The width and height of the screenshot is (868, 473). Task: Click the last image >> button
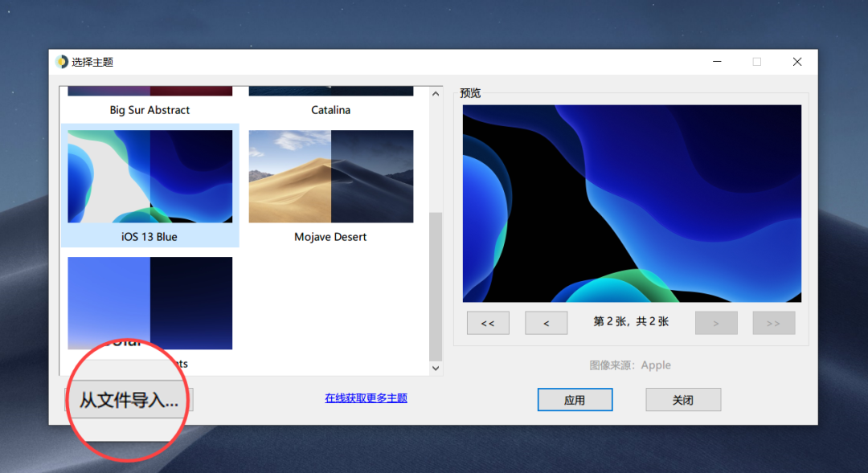774,323
